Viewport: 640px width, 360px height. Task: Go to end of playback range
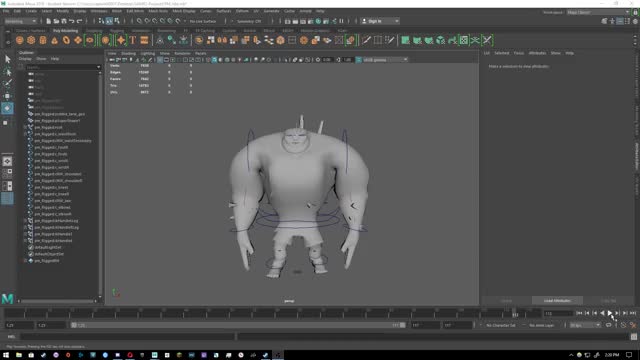click(633, 313)
